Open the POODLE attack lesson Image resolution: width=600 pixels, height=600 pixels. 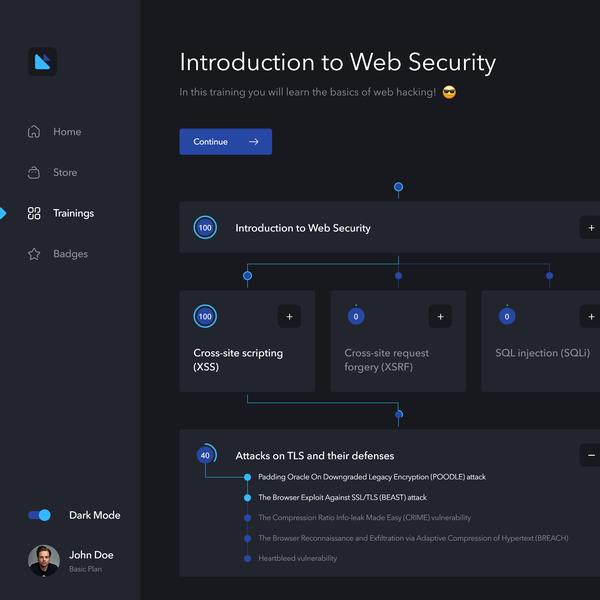pyautogui.click(x=372, y=477)
